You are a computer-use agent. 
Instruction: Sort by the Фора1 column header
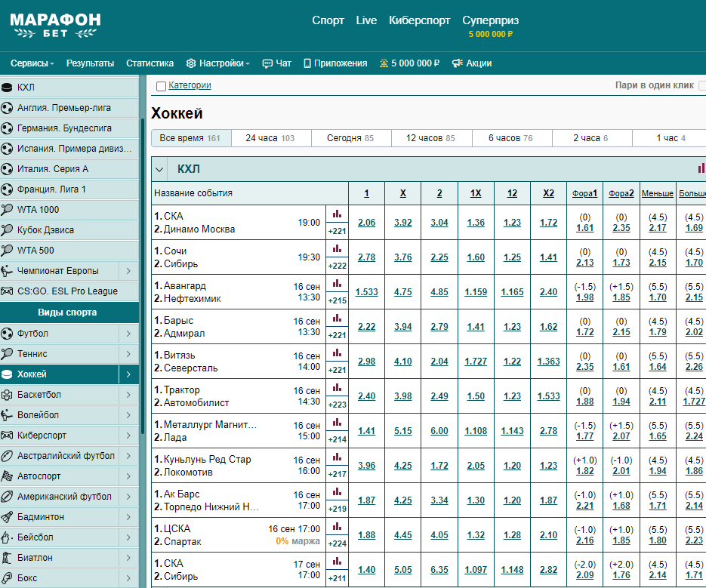point(584,193)
